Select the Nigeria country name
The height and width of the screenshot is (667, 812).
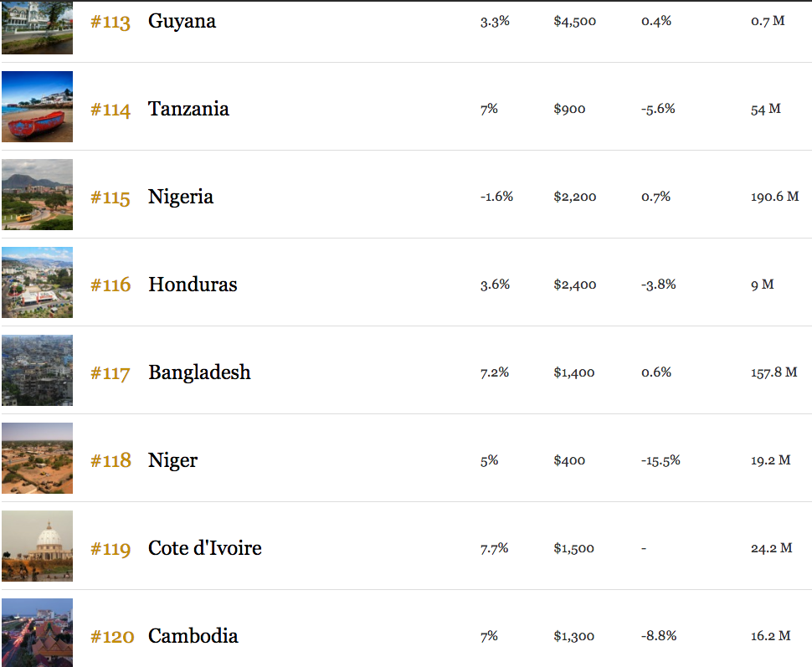pos(181,198)
